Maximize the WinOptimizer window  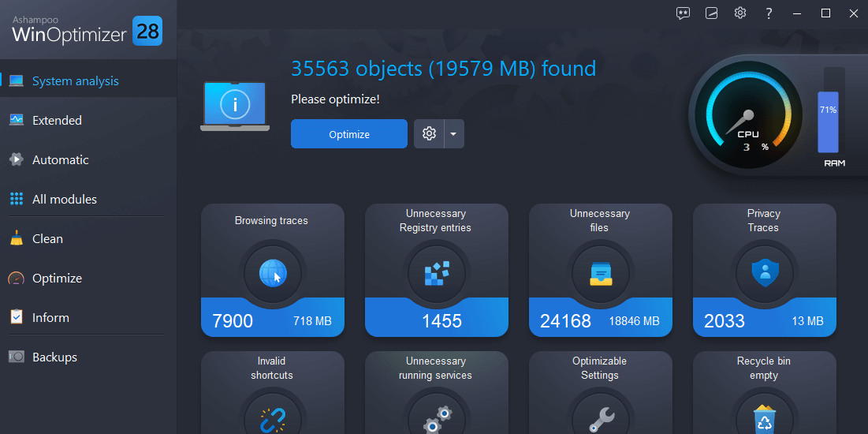[825, 13]
